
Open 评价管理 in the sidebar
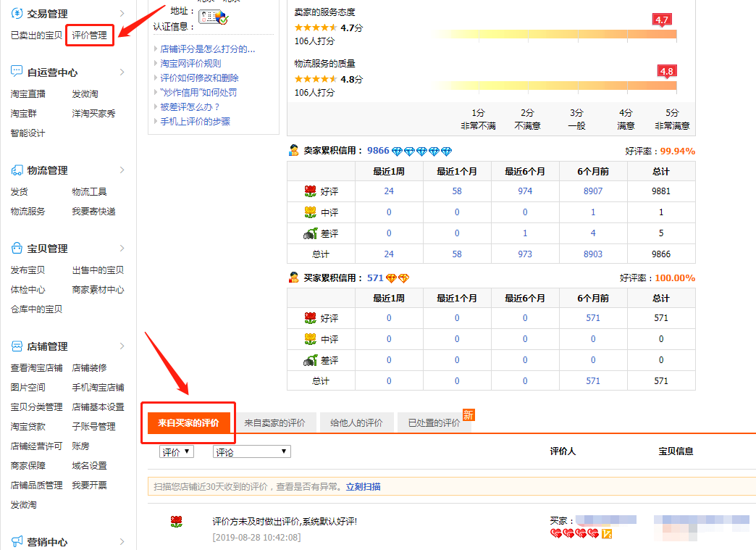(x=89, y=35)
